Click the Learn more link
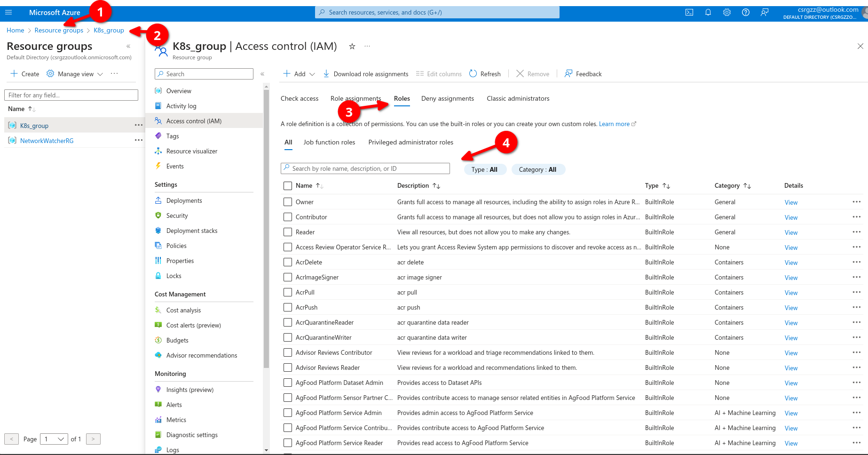Viewport: 868px width, 455px height. pos(614,124)
